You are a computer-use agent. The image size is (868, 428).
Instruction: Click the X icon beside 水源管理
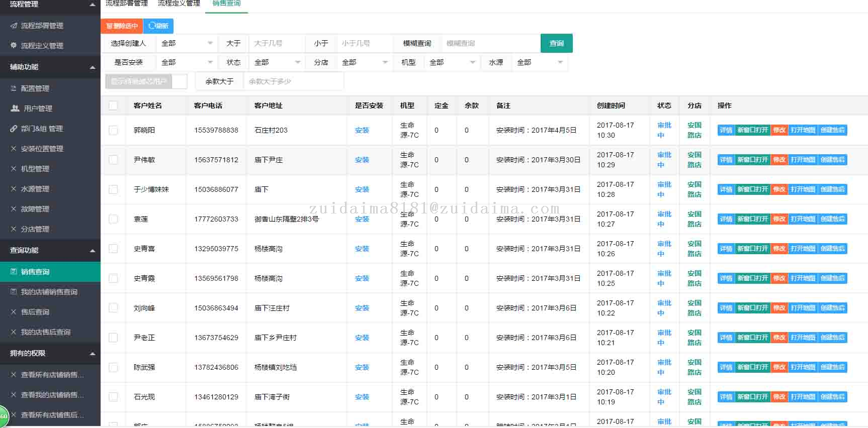click(14, 189)
